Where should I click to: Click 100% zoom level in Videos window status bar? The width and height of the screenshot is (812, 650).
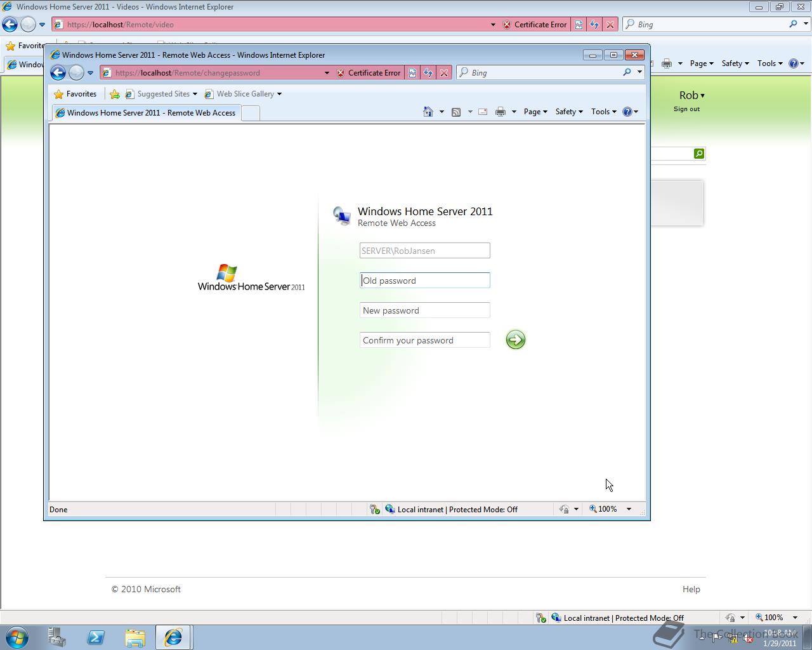point(769,618)
